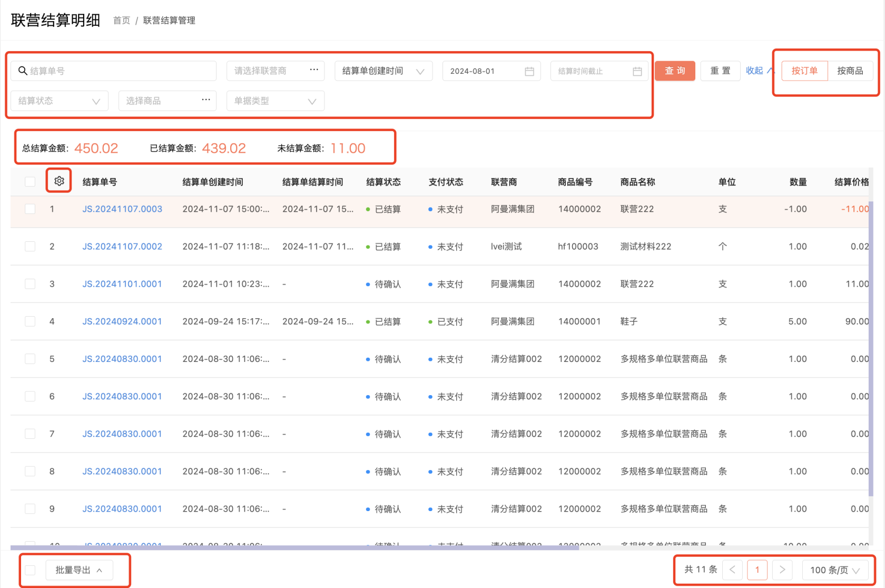Viewport: 885px width, 588px height.
Task: Check row 4 checkbox for JS.20240924.0001
Action: click(x=30, y=321)
